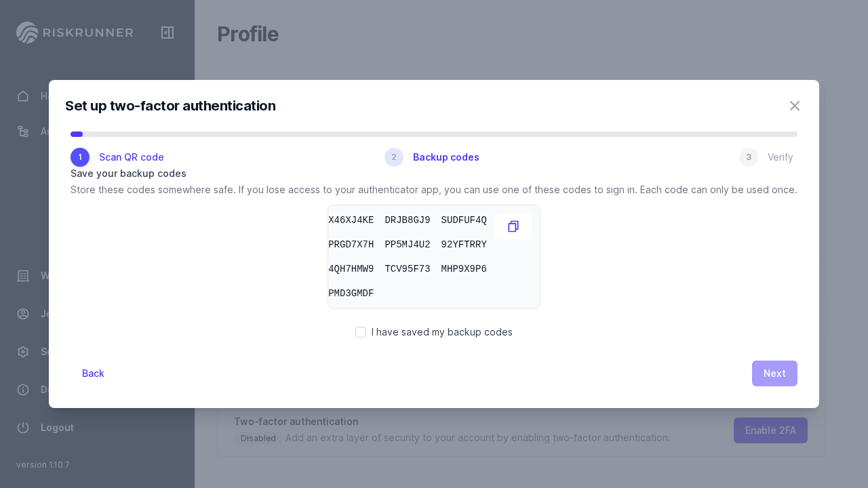Click the building icon in sidebar
This screenshot has width=868, height=488.
click(x=23, y=276)
